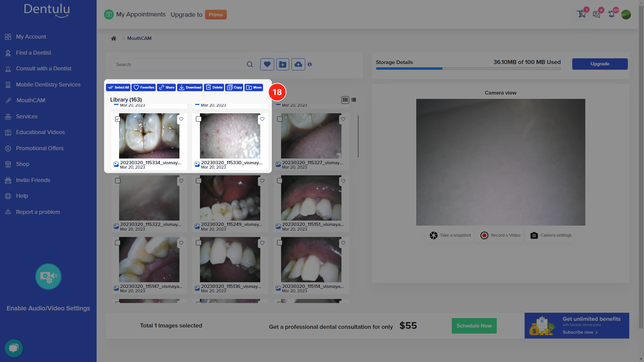644x362 pixels.
Task: Favorite image 20230320_115322 heart icon
Action: (x=181, y=181)
